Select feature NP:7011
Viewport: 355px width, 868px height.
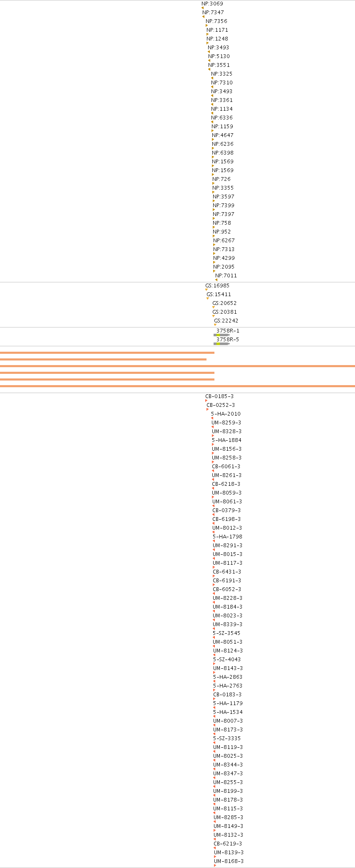coord(226,276)
